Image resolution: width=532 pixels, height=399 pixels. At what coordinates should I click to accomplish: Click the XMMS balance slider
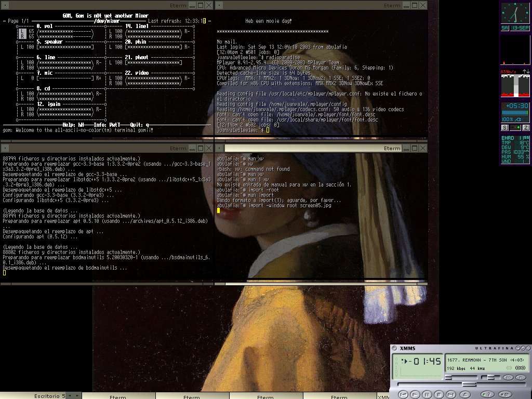coord(491,377)
